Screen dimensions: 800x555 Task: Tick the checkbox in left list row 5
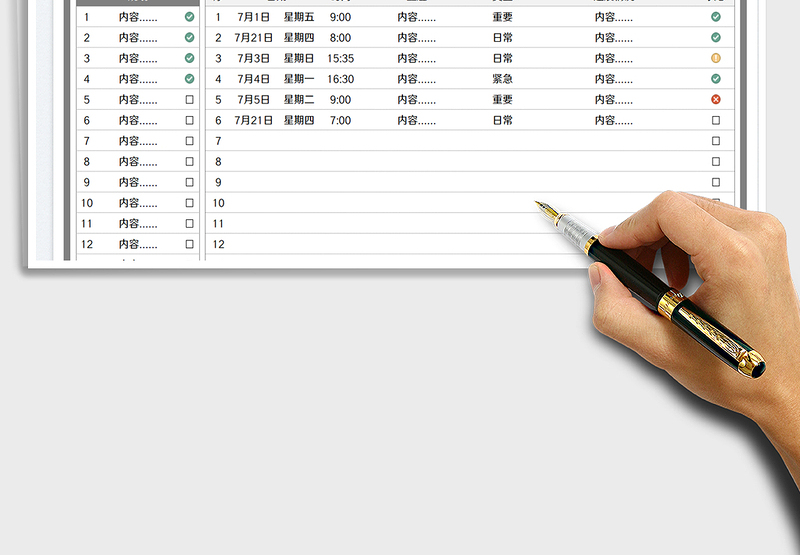[190, 100]
